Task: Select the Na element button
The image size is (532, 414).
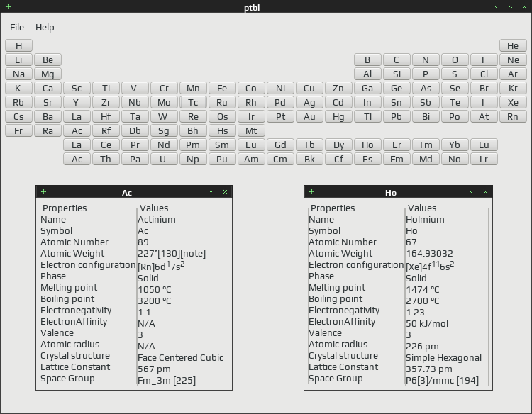Action: 19,74
